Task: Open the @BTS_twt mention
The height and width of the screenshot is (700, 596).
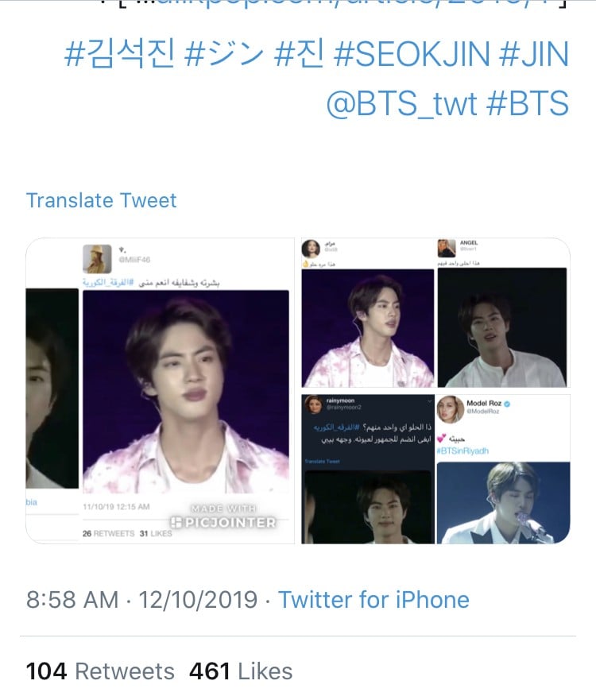Action: (401, 103)
